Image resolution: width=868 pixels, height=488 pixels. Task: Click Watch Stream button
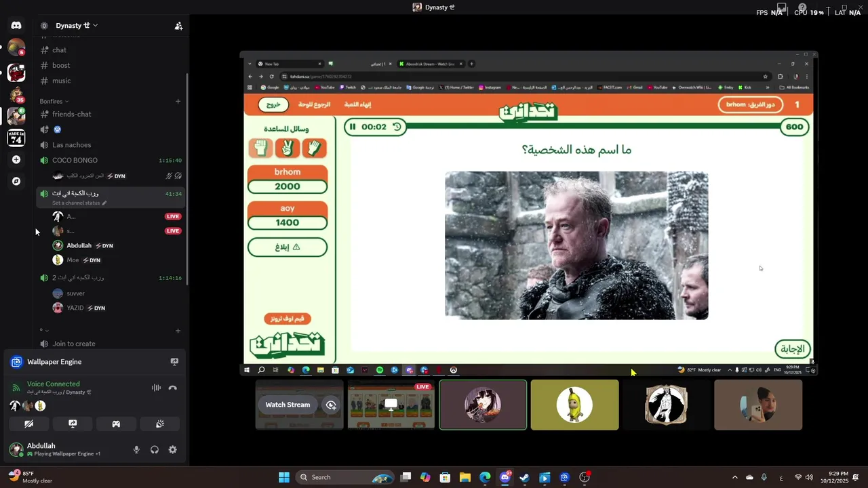(x=288, y=405)
